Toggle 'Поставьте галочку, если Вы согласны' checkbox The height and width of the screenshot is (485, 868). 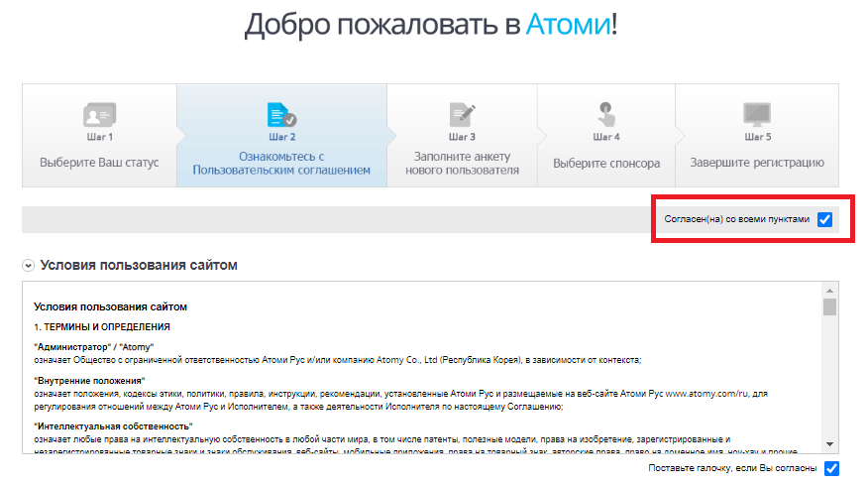tap(831, 468)
